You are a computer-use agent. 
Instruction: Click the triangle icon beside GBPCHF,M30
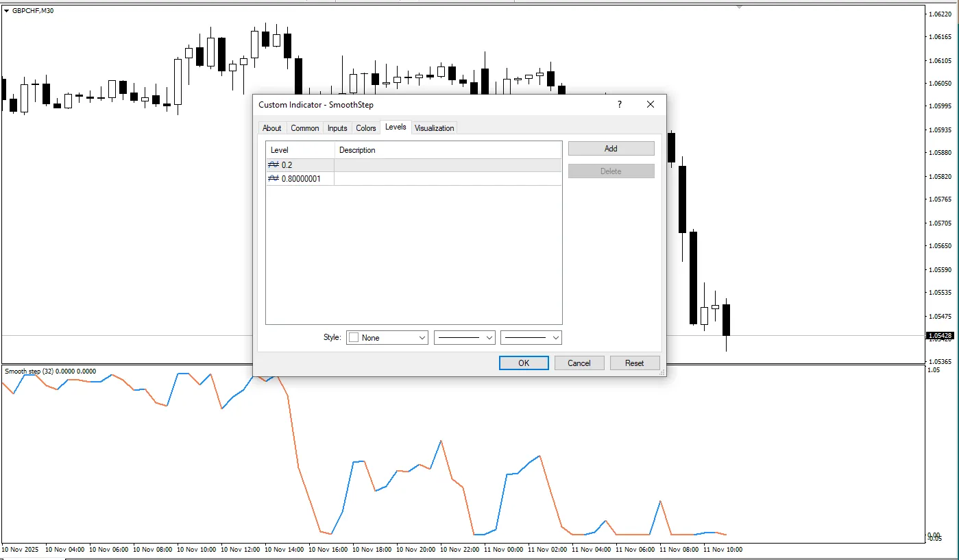click(7, 10)
